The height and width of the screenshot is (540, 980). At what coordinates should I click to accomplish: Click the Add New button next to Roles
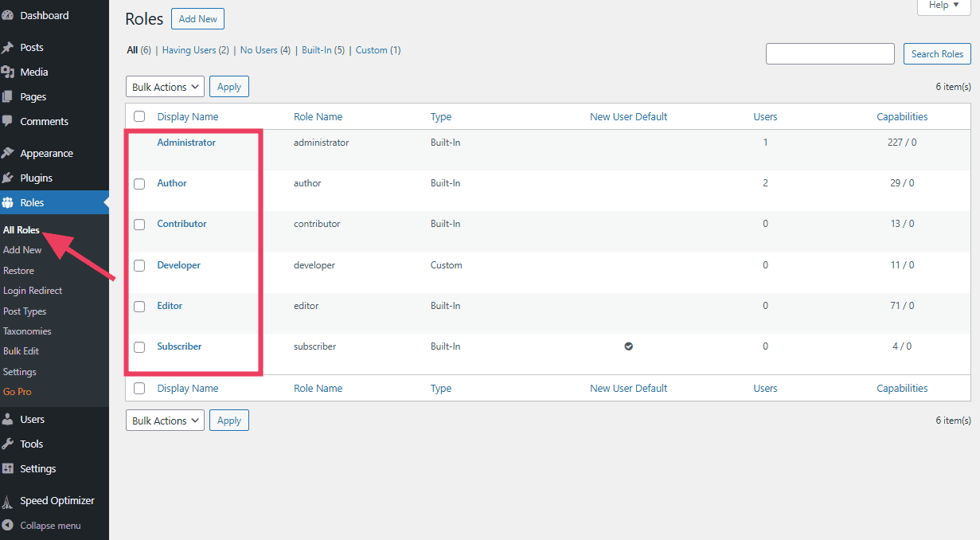(197, 18)
